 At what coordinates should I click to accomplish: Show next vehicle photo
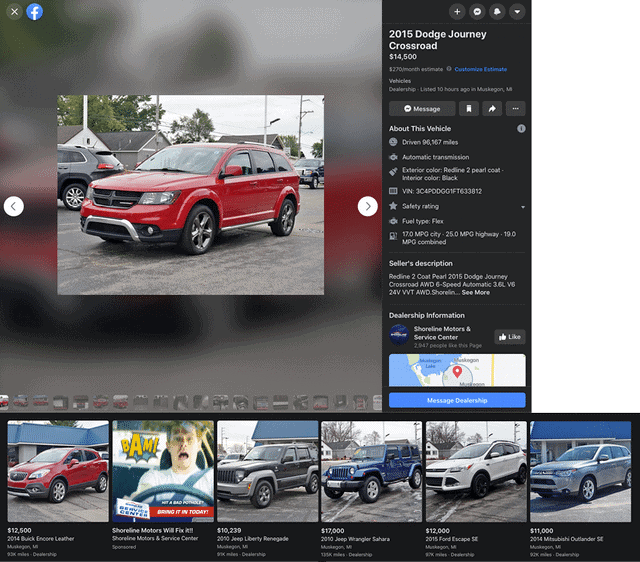368,207
